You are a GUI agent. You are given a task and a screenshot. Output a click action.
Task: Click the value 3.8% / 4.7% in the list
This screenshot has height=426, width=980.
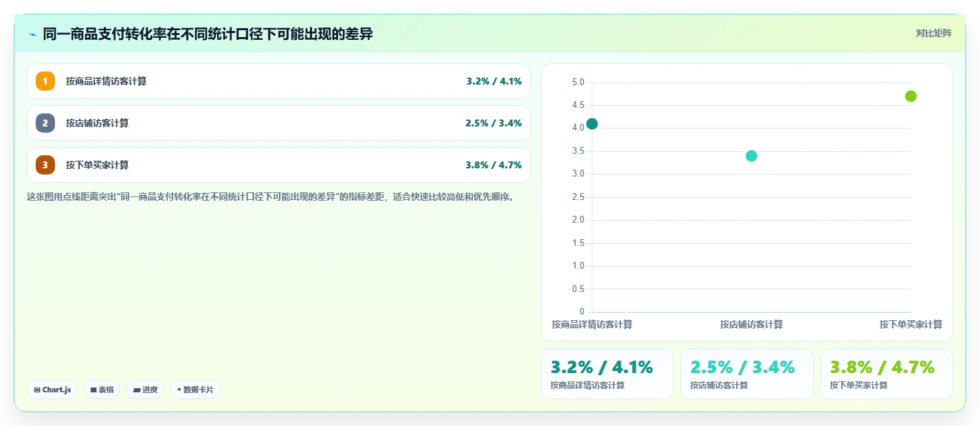pyautogui.click(x=493, y=165)
